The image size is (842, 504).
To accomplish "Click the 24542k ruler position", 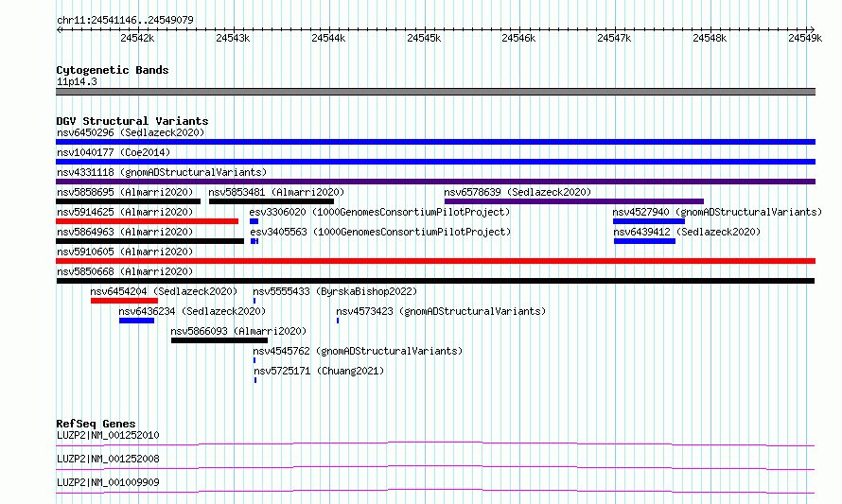I will point(137,38).
